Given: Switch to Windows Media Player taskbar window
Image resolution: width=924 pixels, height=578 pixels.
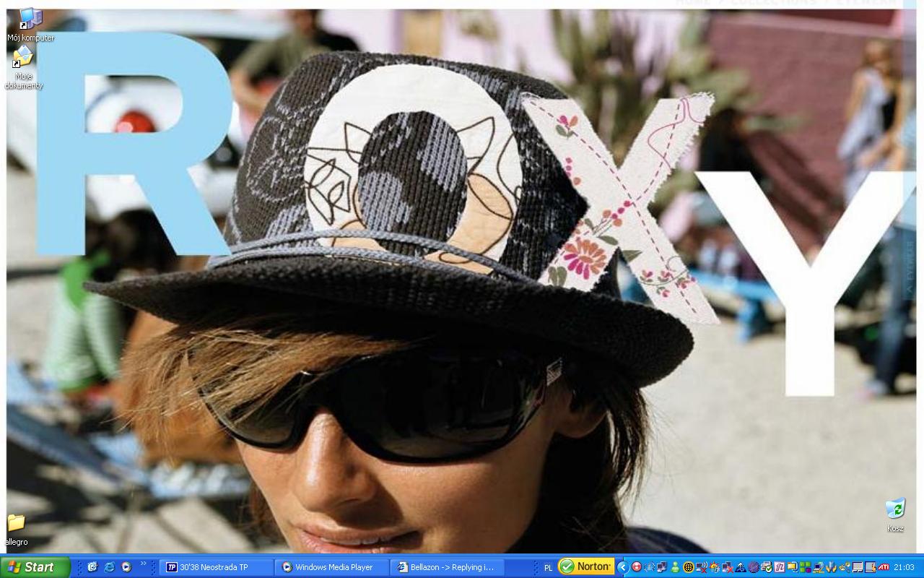Looking at the screenshot, I should (x=332, y=567).
